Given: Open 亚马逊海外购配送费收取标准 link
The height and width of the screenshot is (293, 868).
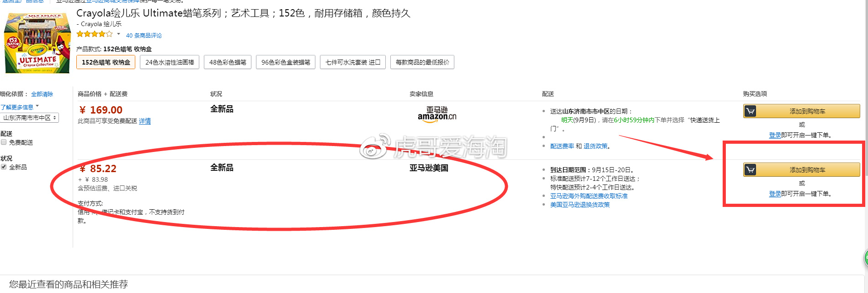Looking at the screenshot, I should (589, 196).
